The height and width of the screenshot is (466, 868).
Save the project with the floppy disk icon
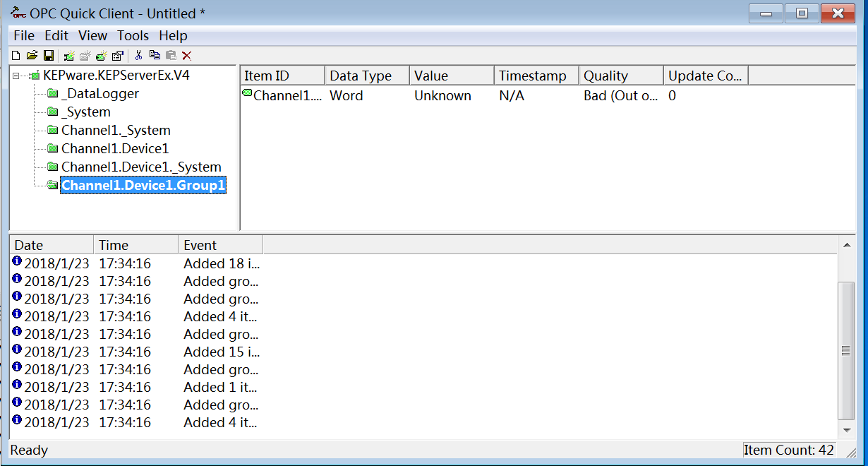(48, 55)
